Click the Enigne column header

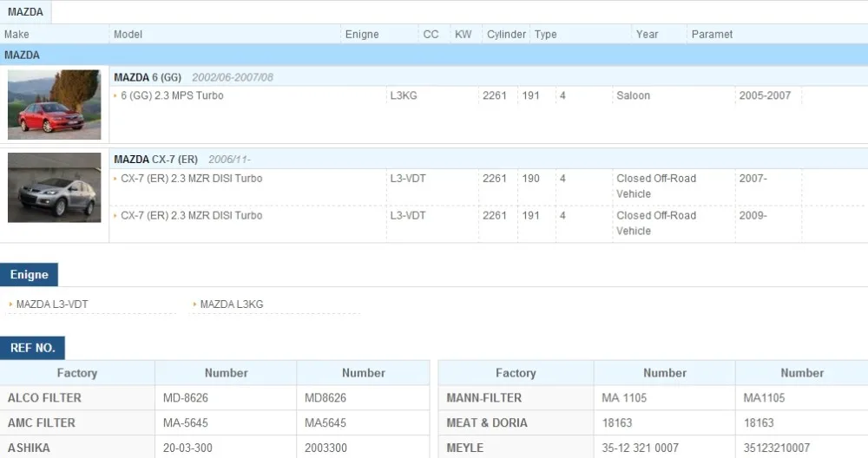[362, 35]
